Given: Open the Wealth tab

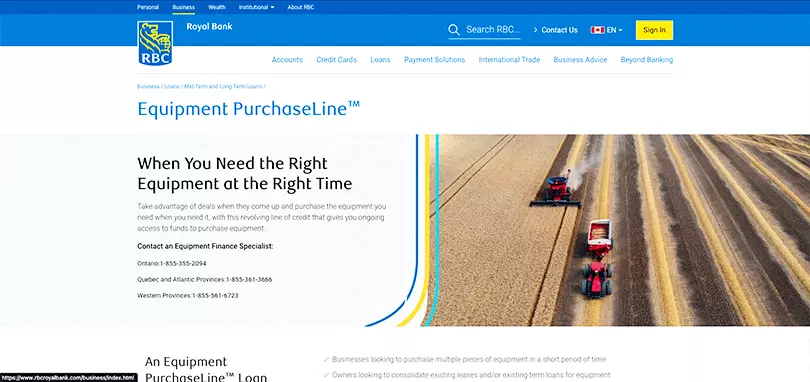Looking at the screenshot, I should [x=216, y=7].
